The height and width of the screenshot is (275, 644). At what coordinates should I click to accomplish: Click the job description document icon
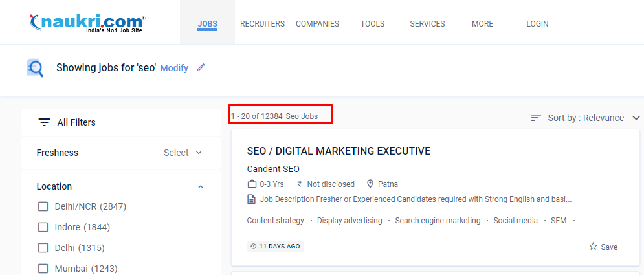point(252,199)
